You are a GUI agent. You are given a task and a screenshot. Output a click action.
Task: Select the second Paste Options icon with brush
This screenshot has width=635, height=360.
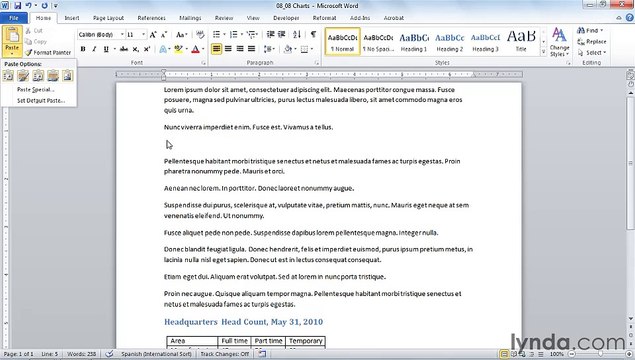click(x=23, y=76)
